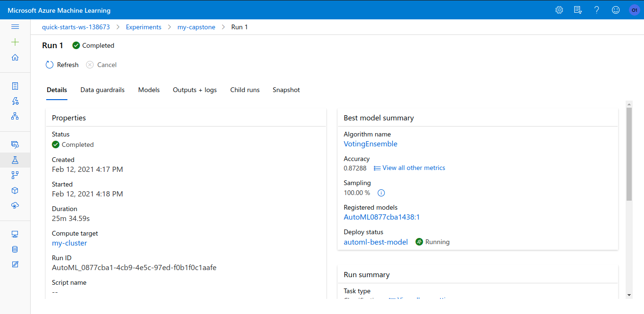
Task: Open registered model AutoML0877cba1438:1
Action: 382,217
